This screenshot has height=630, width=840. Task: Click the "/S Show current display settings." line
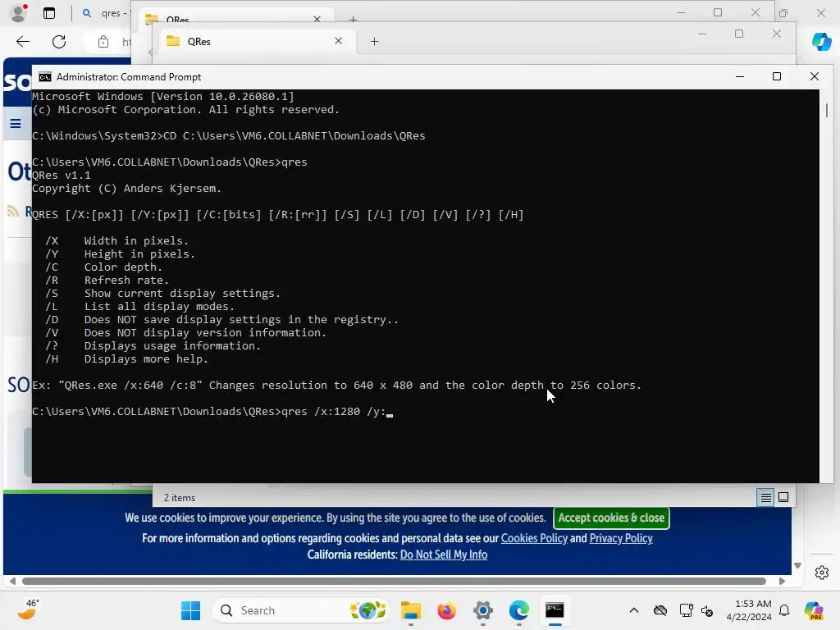[x=163, y=293]
